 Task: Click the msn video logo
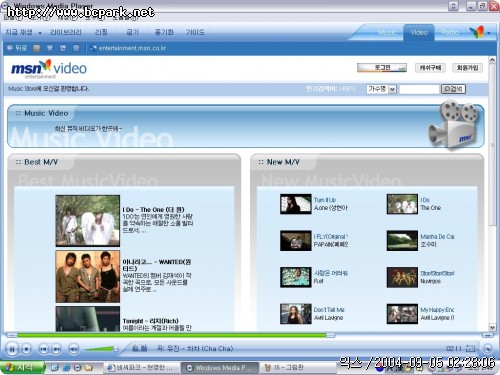(49, 68)
